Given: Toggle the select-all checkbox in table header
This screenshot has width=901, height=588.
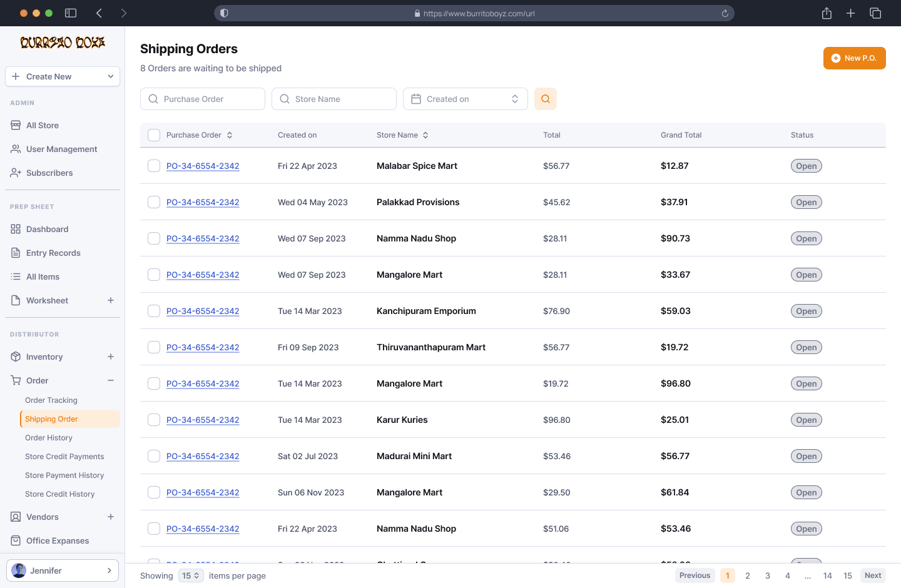Looking at the screenshot, I should pyautogui.click(x=154, y=135).
